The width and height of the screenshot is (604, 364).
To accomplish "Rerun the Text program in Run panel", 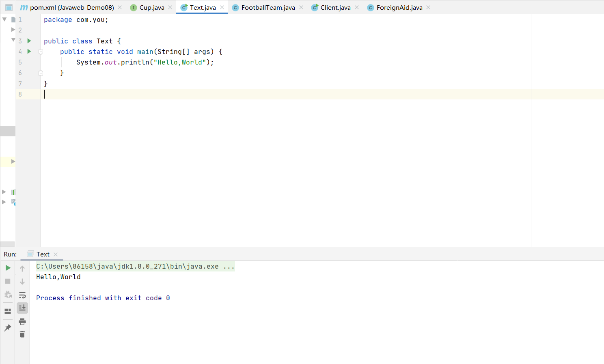I will (x=8, y=268).
